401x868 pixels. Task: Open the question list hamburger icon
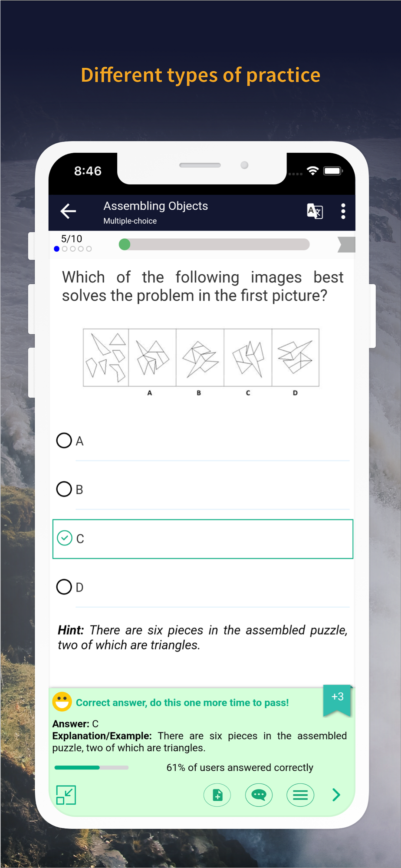point(300,795)
